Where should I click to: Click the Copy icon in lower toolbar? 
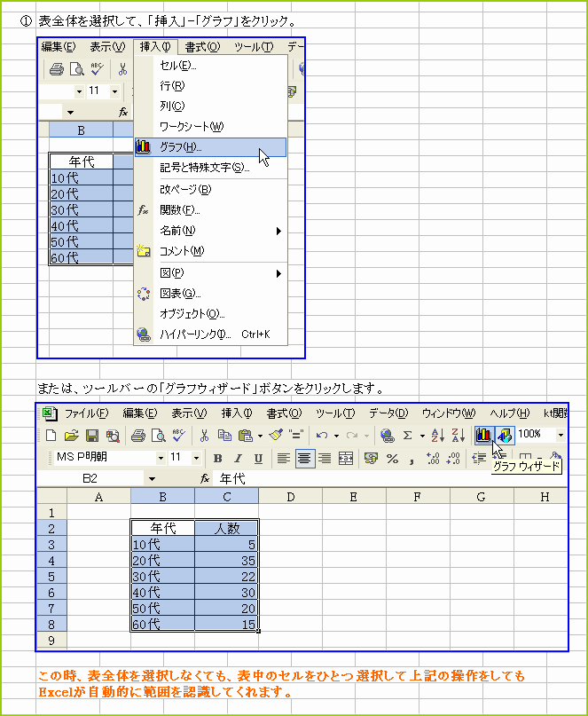tap(224, 435)
